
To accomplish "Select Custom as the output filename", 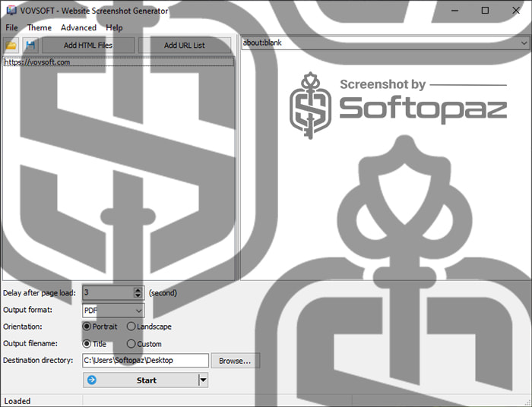I will [144, 344].
